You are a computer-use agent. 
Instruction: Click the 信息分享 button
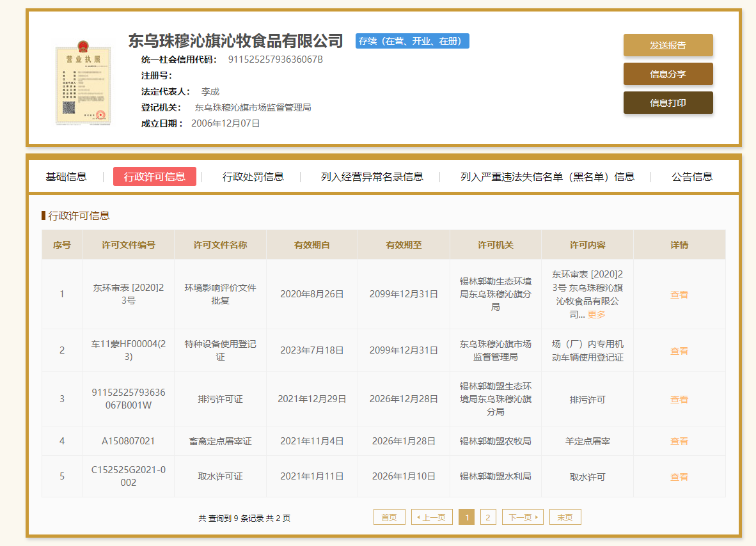click(668, 74)
